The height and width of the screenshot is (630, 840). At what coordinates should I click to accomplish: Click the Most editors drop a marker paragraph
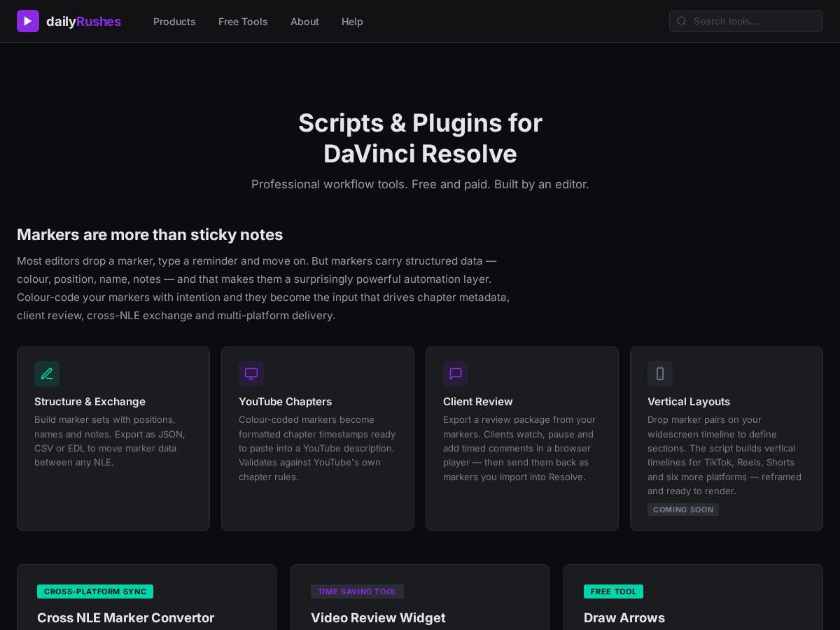pos(263,288)
